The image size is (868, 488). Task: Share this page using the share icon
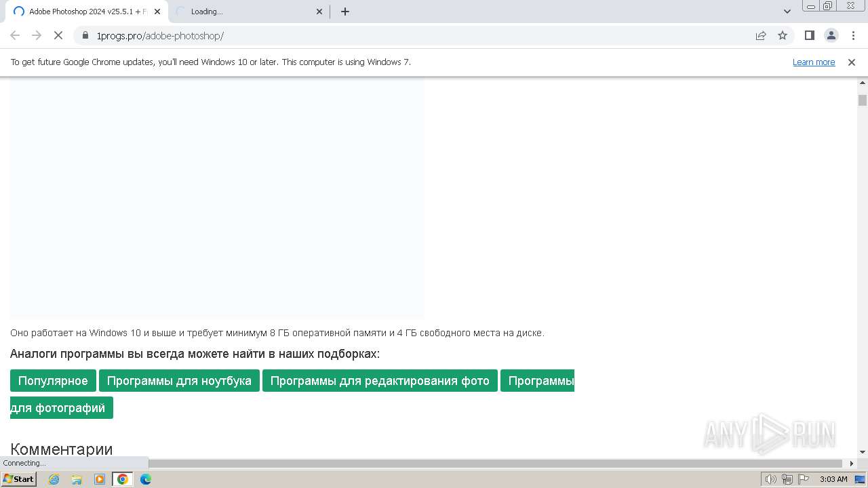(761, 35)
